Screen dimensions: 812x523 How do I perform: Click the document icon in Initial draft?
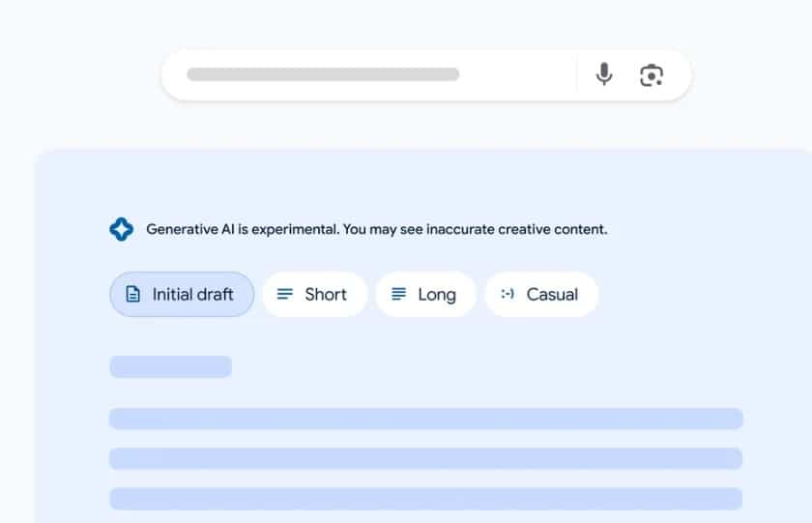point(132,295)
